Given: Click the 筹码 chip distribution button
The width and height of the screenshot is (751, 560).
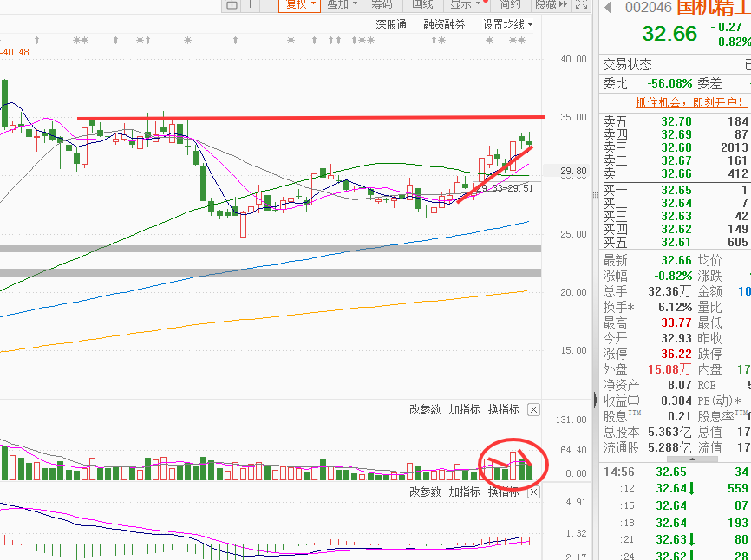Looking at the screenshot, I should pyautogui.click(x=382, y=5).
